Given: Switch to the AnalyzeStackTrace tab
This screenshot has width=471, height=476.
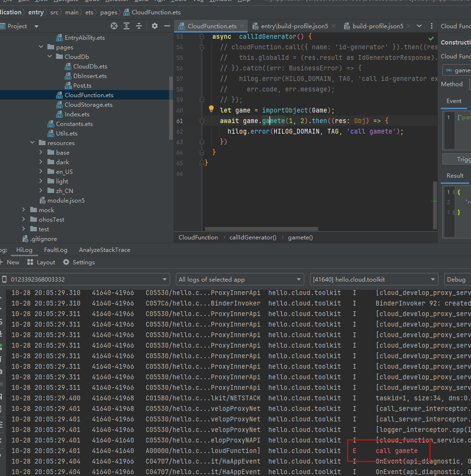Looking at the screenshot, I should (x=104, y=250).
